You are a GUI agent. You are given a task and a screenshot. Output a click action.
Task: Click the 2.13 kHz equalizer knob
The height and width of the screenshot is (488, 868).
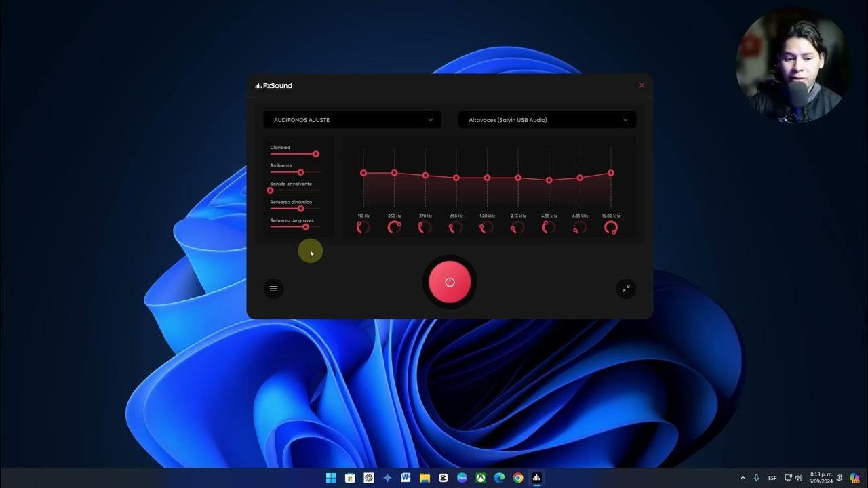(x=517, y=227)
